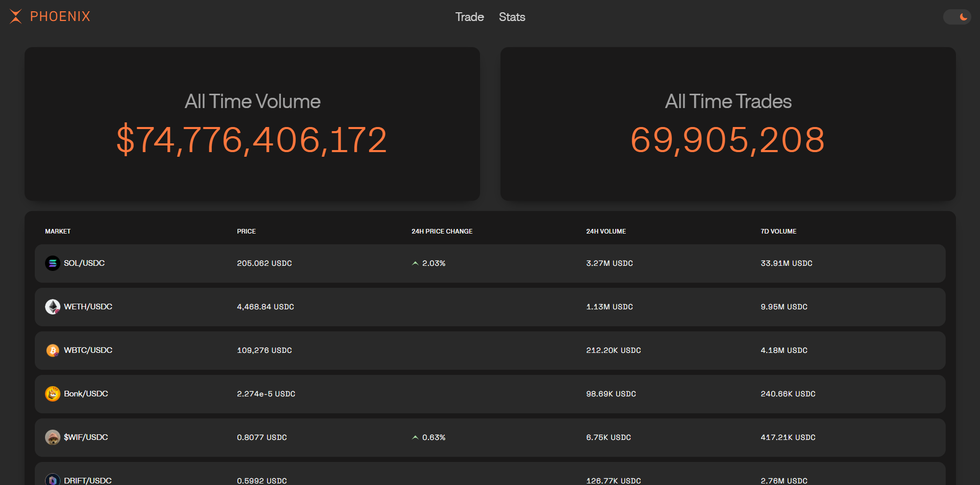The height and width of the screenshot is (485, 980).
Task: Click the WETH Ethereum icon
Action: point(52,307)
